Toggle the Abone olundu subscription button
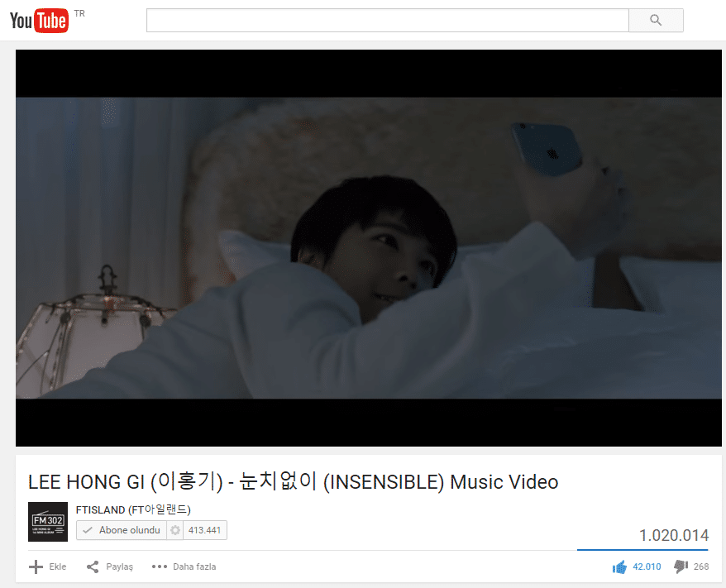Viewport: 726px width, 588px height. pyautogui.click(x=122, y=530)
